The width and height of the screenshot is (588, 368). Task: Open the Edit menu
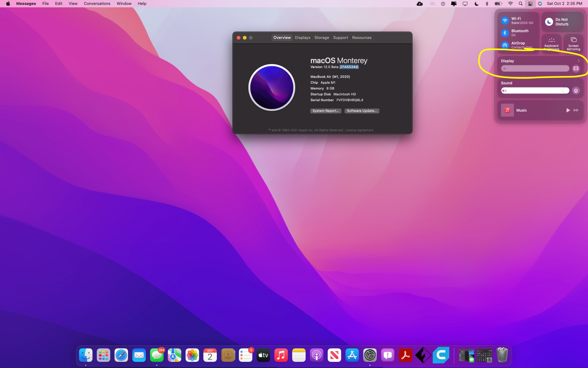(58, 4)
